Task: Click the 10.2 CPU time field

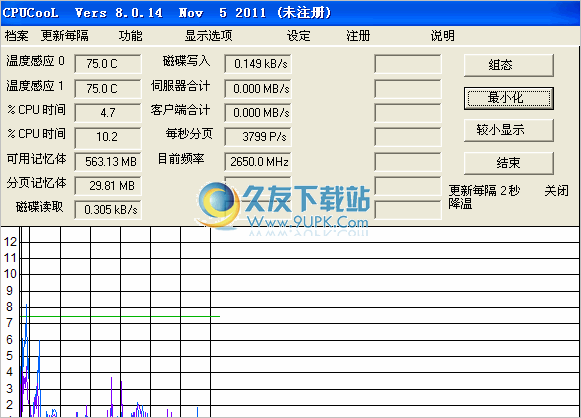Action: [x=108, y=137]
